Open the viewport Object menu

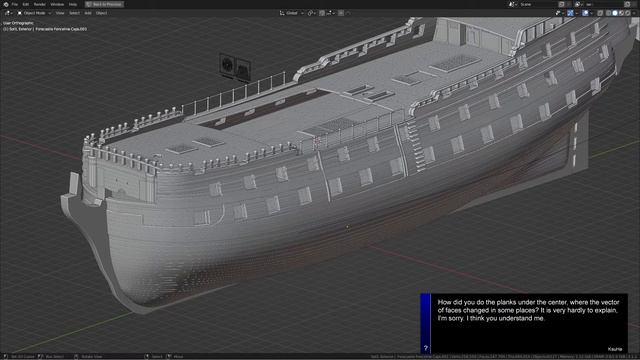[101, 13]
